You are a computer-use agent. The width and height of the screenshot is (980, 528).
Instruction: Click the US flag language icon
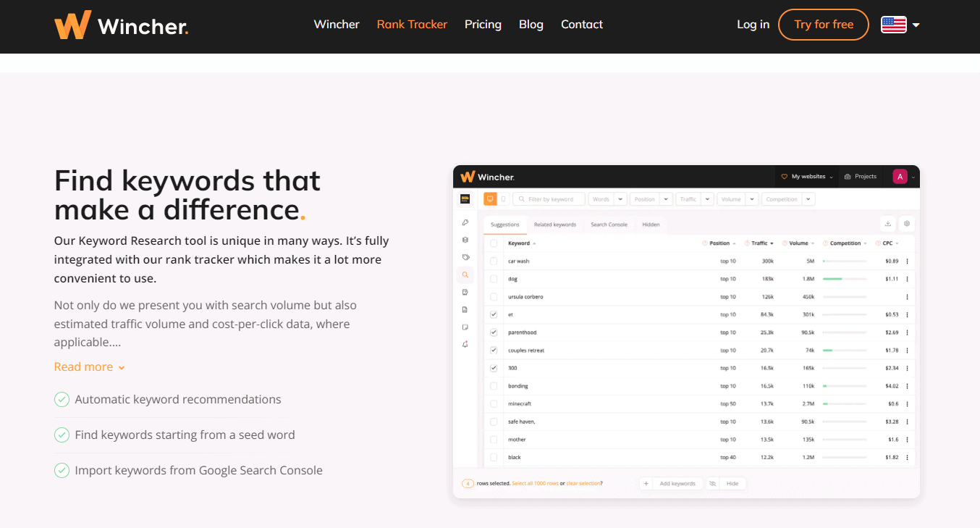894,25
